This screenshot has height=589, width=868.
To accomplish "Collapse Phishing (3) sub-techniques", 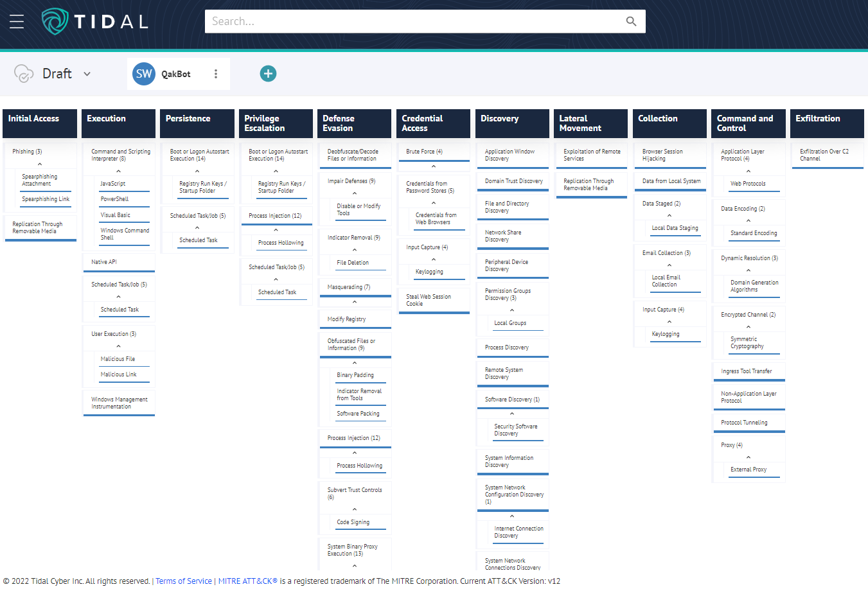I will [40, 164].
